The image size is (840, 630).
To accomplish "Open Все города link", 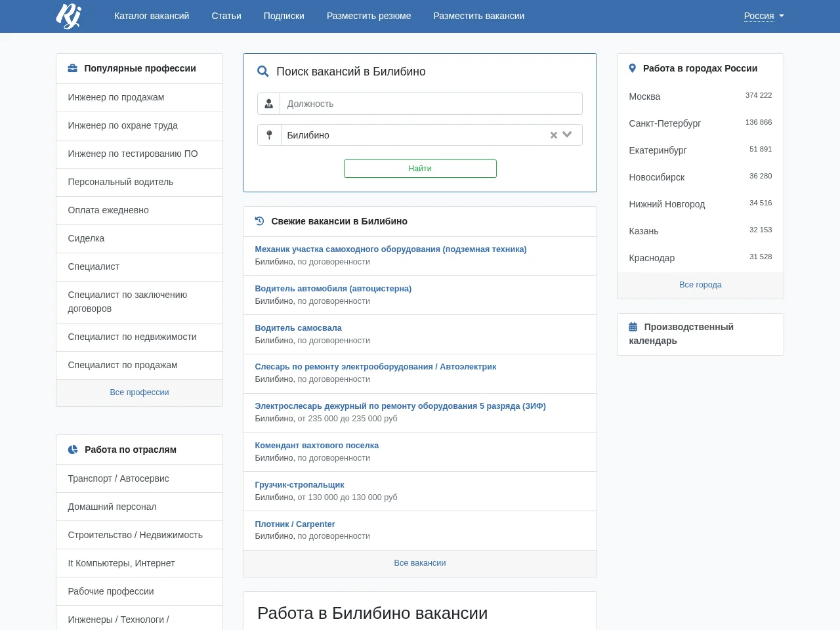I will [700, 285].
